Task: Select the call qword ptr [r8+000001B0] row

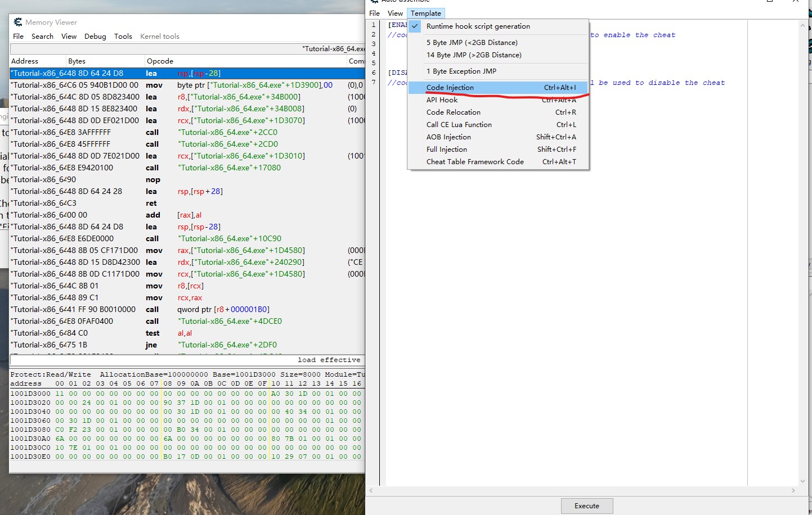Action: click(187, 310)
